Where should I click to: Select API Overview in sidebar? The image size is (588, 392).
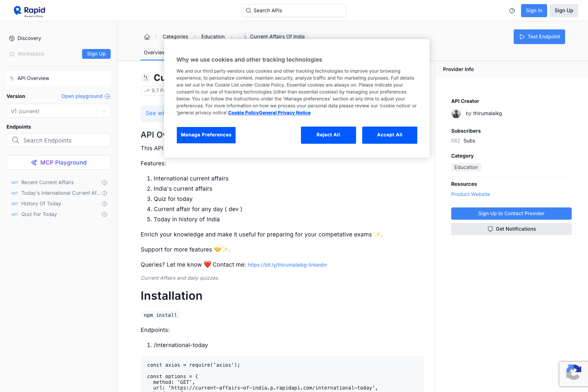[33, 78]
